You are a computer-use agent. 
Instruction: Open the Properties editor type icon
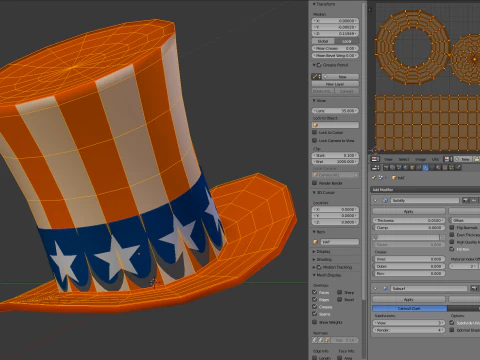[x=376, y=167]
